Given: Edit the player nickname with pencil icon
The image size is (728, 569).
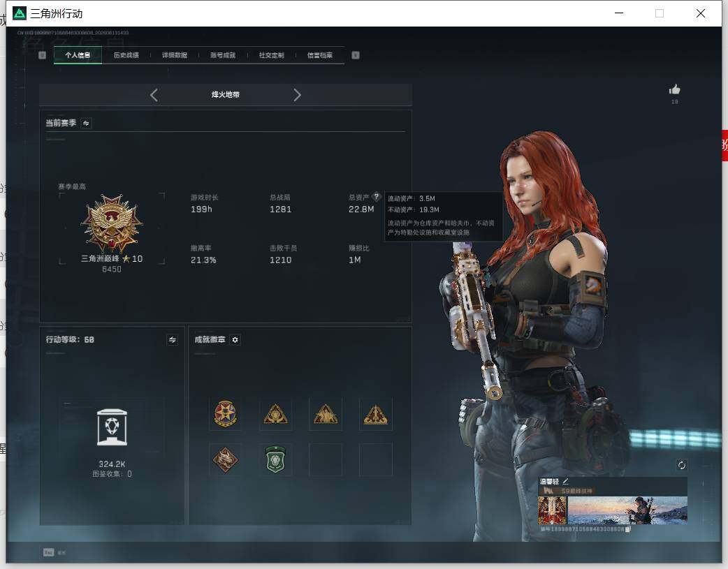Looking at the screenshot, I should 565,481.
